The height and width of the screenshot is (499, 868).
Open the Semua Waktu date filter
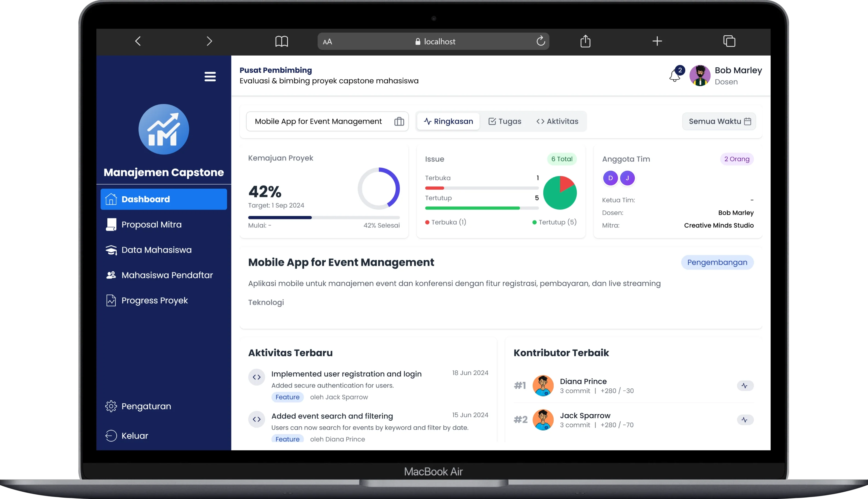719,121
